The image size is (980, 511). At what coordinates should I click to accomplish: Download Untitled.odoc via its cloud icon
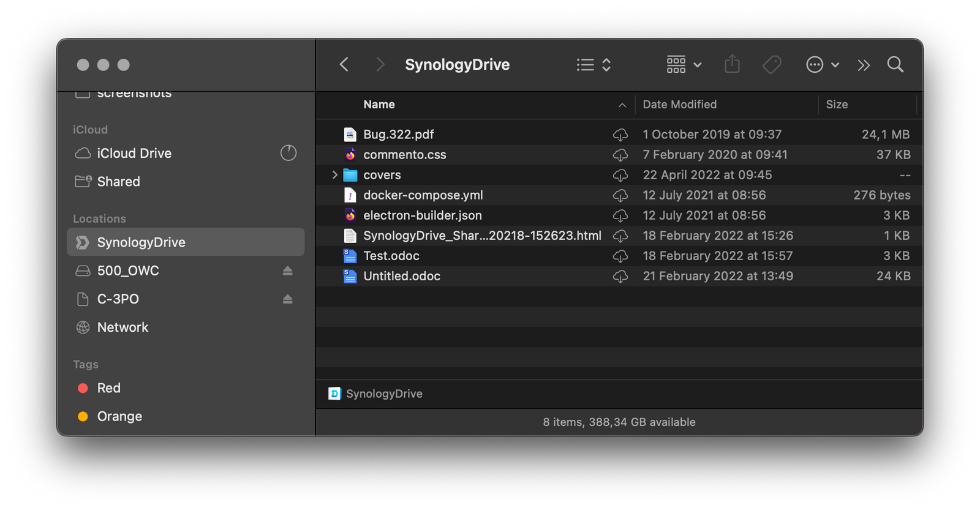pos(620,276)
